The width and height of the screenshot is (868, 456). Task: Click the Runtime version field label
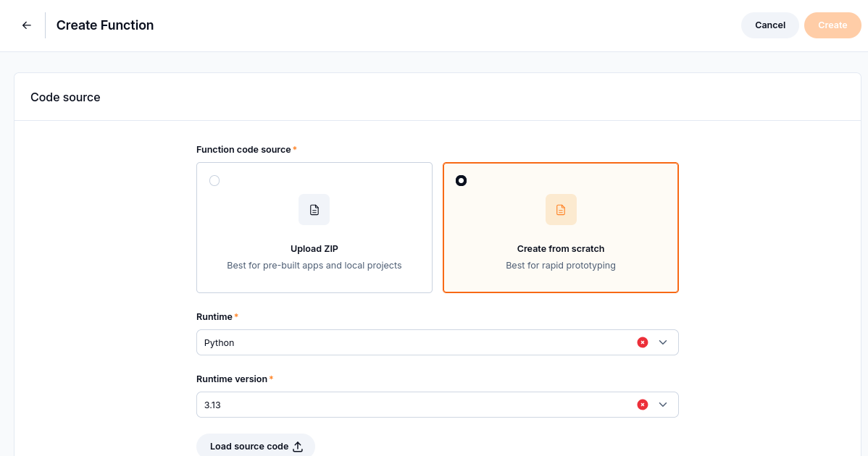pos(232,379)
